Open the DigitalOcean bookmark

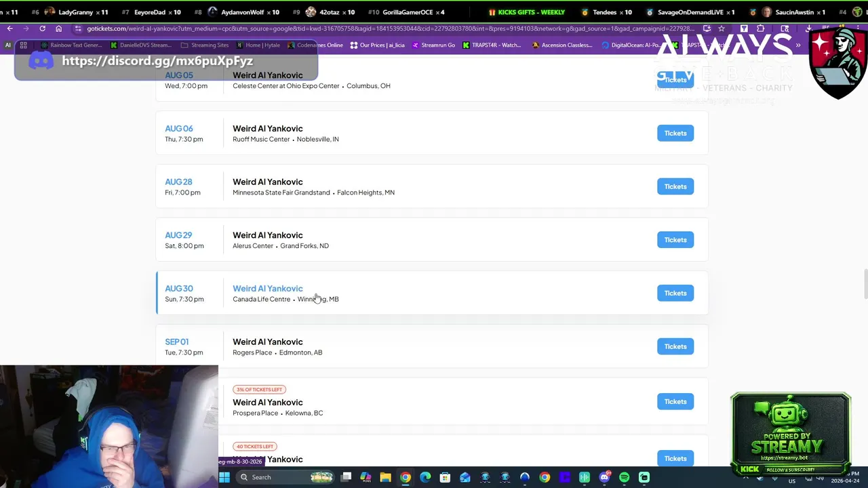(x=631, y=45)
